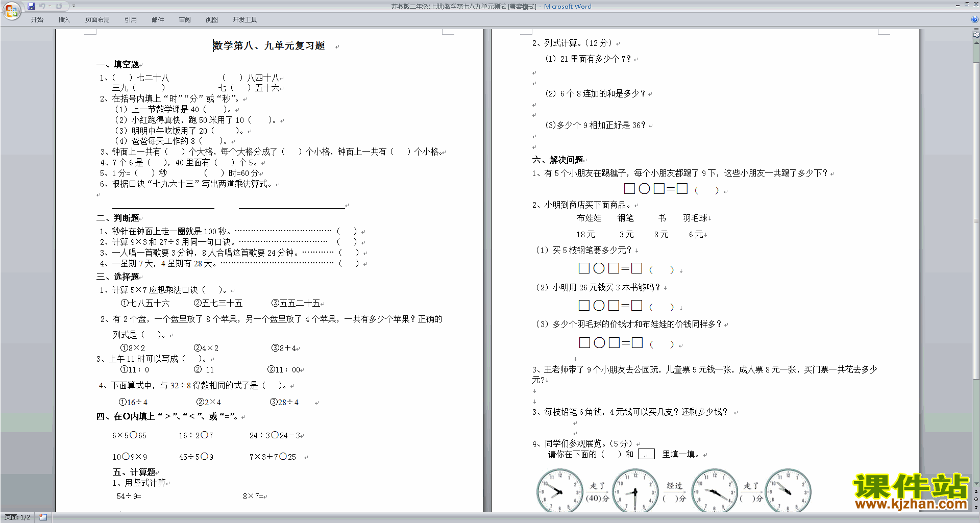Click the expression 45÷5○9
The width and height of the screenshot is (980, 523).
point(196,457)
